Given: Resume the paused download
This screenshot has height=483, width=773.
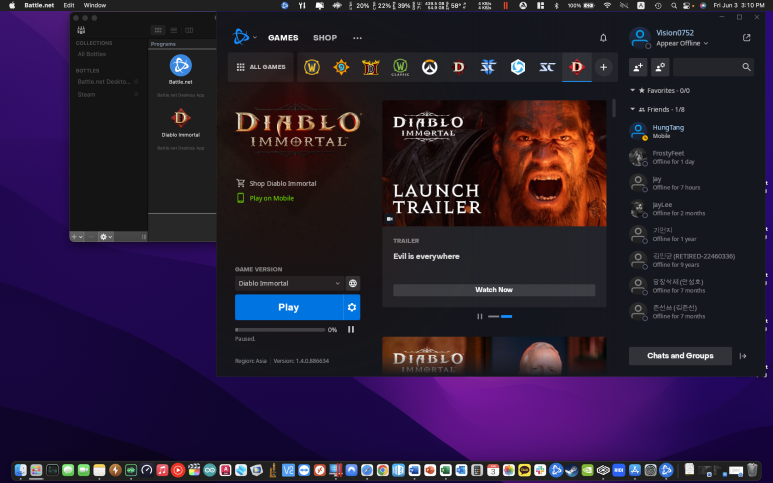Looking at the screenshot, I should click(x=351, y=329).
